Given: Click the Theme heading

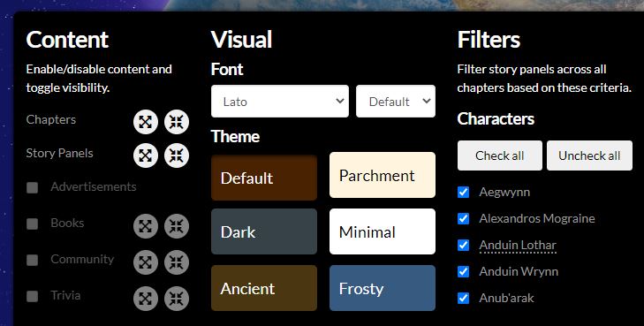Looking at the screenshot, I should [235, 136].
